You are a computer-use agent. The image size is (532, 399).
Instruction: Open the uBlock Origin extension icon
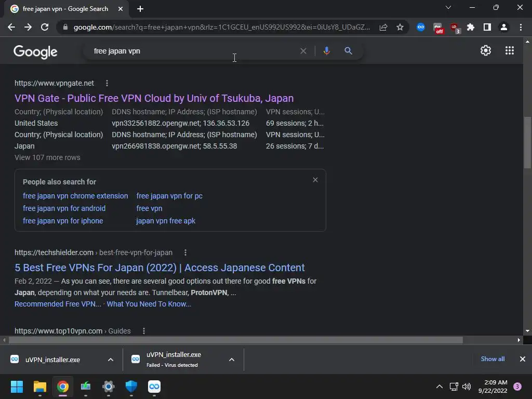coord(455,28)
